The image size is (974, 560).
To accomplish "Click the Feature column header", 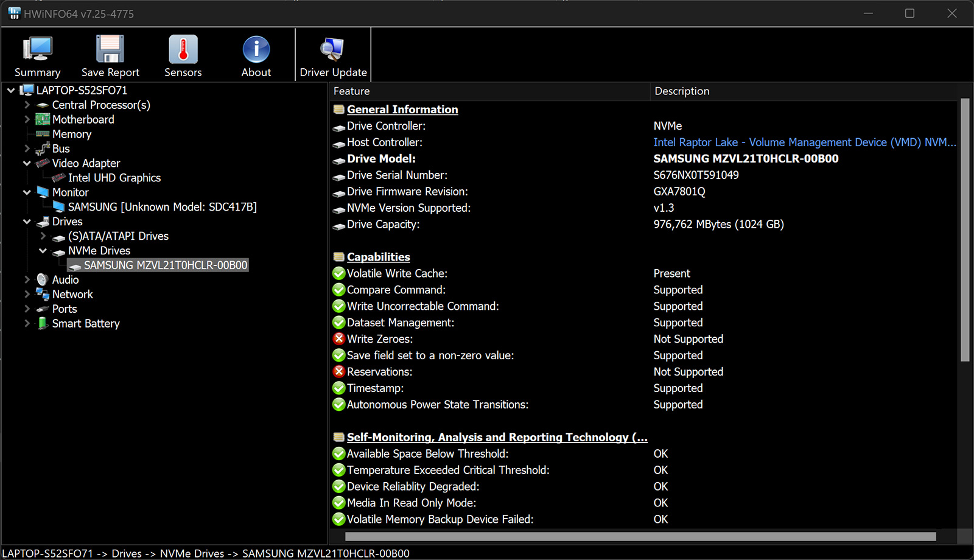I will pos(489,91).
